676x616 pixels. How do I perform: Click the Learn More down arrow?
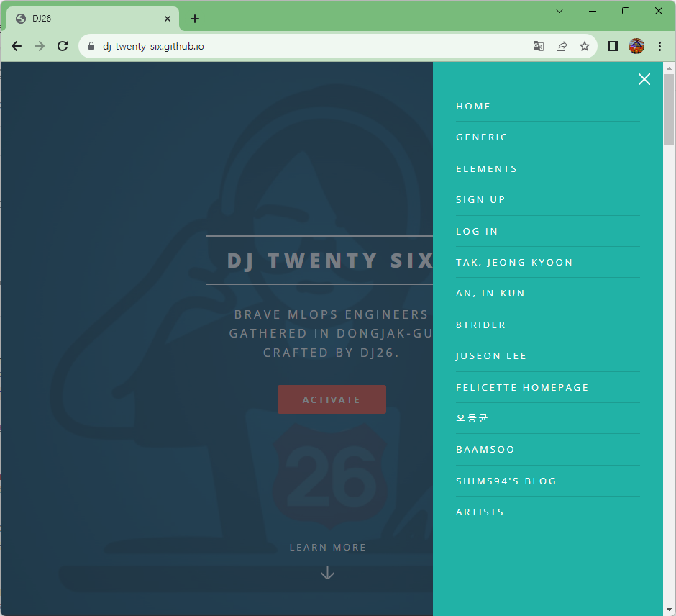tap(328, 573)
